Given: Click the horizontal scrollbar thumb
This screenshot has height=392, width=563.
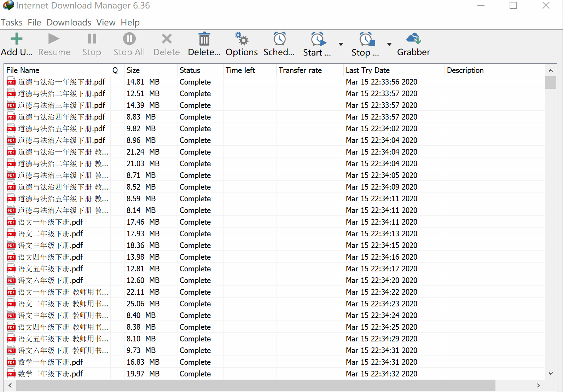Looking at the screenshot, I should tap(256, 385).
